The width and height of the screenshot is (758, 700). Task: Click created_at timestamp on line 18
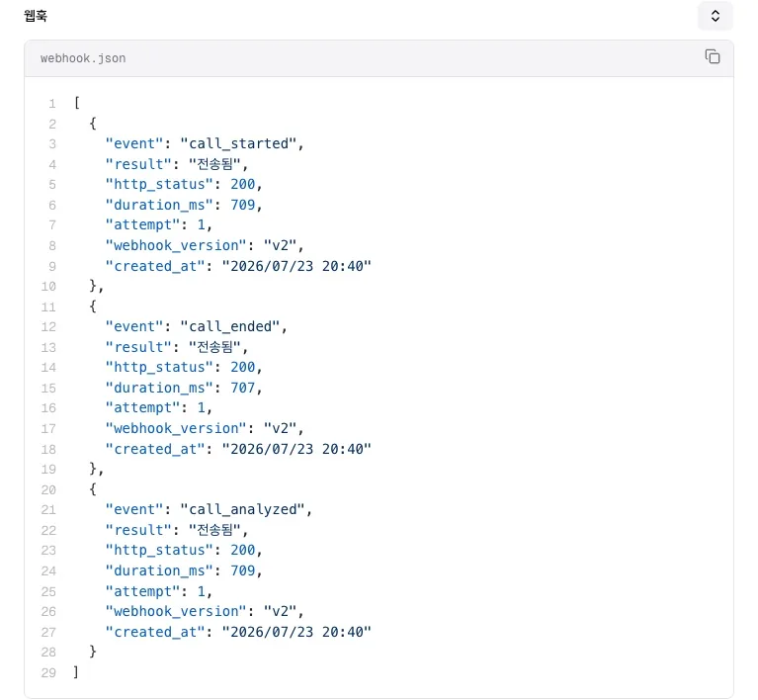point(296,449)
